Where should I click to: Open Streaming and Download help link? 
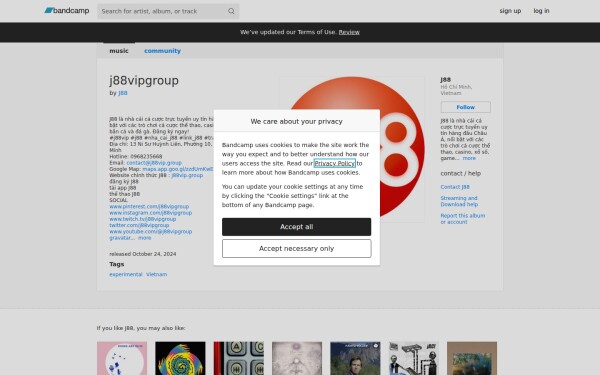[459, 201]
